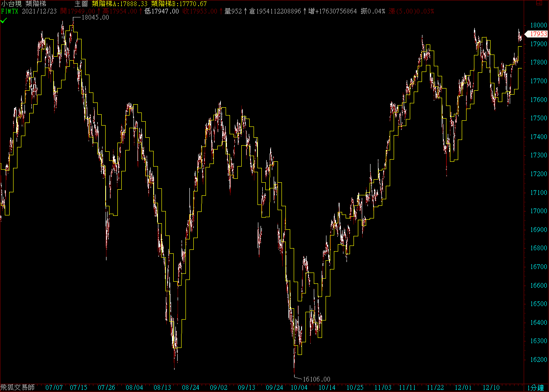Screen dimensions: 549x392
Task: Click the 類階梯A:17888.33 indicator value
Action: (x=120, y=3)
